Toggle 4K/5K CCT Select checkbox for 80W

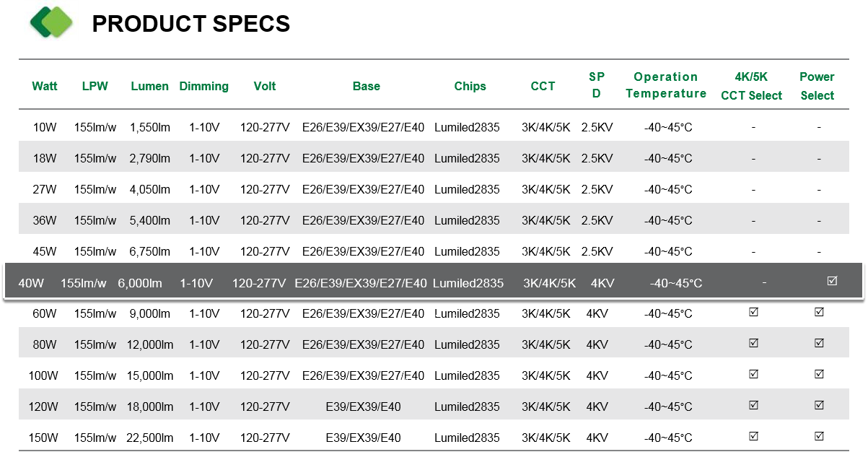pos(753,344)
